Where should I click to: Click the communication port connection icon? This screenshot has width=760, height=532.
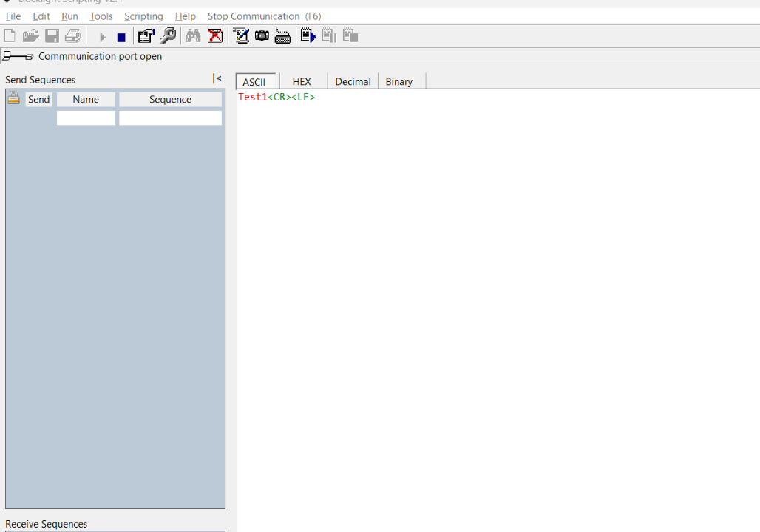pyautogui.click(x=18, y=56)
